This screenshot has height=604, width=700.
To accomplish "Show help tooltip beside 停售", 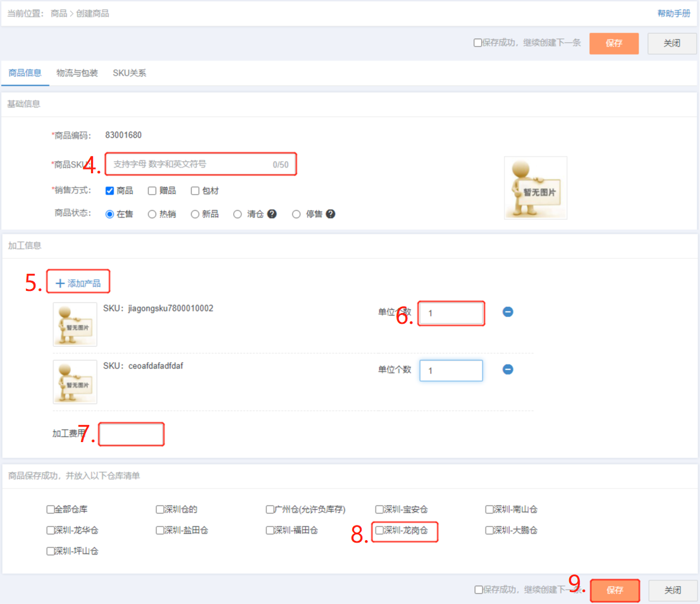I will click(x=330, y=214).
